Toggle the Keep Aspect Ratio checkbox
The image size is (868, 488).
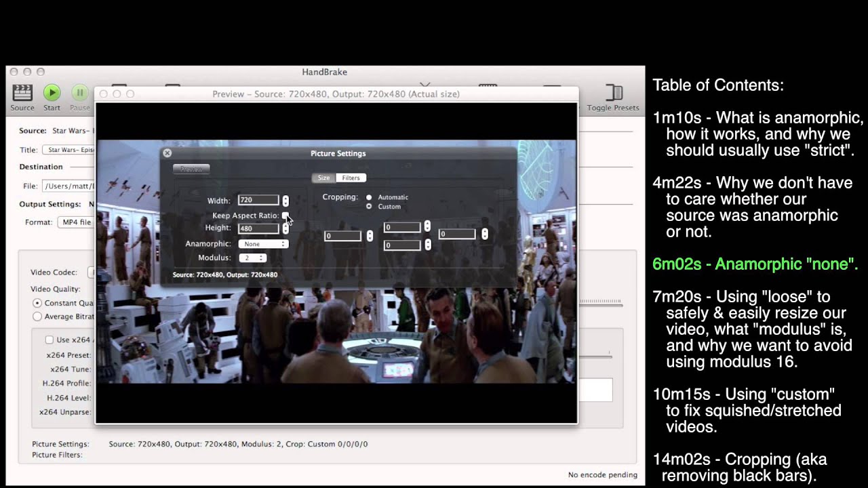coord(285,215)
